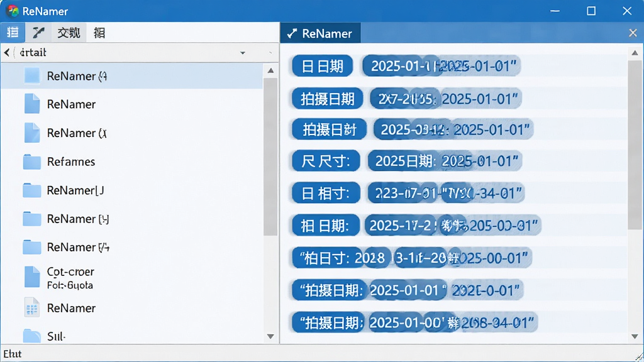Screen dimensions: 644x362
Task: Click the Ehıt status bar text
Action: point(13,354)
